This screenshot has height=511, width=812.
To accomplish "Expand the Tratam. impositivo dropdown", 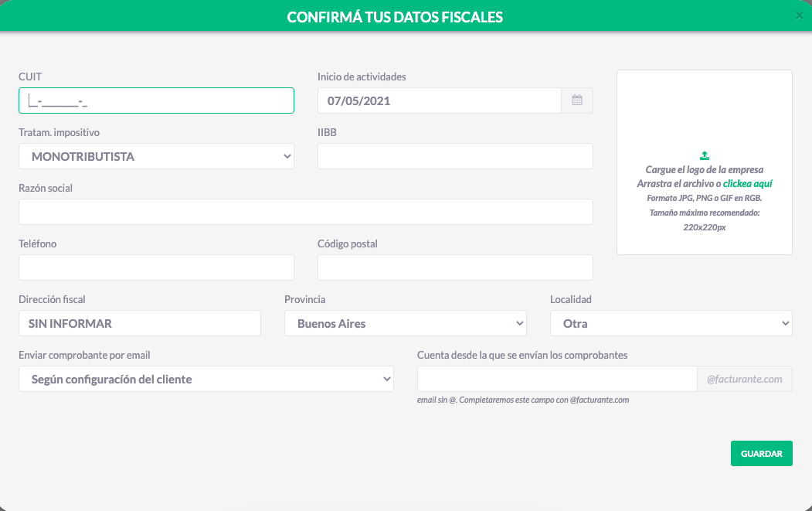I will (156, 156).
